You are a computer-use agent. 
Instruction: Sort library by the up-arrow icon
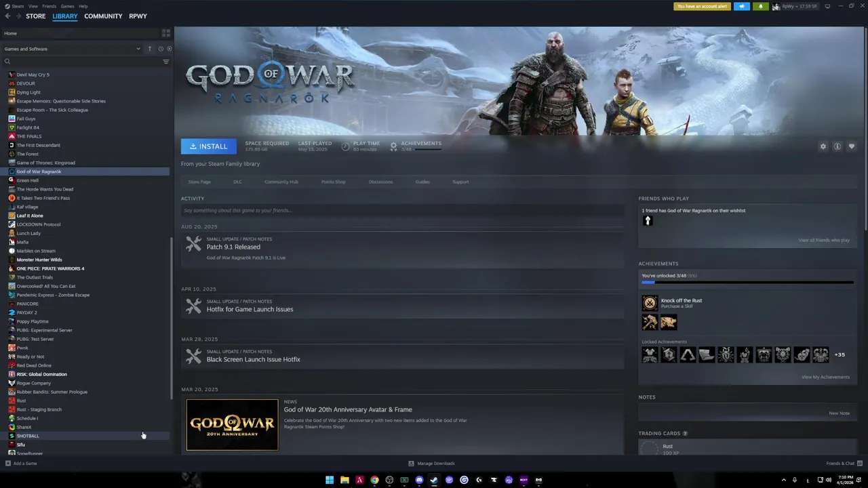point(150,49)
